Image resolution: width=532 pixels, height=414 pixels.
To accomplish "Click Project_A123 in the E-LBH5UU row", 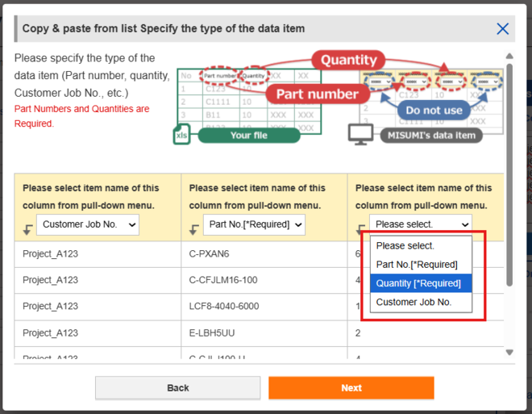I will click(50, 333).
